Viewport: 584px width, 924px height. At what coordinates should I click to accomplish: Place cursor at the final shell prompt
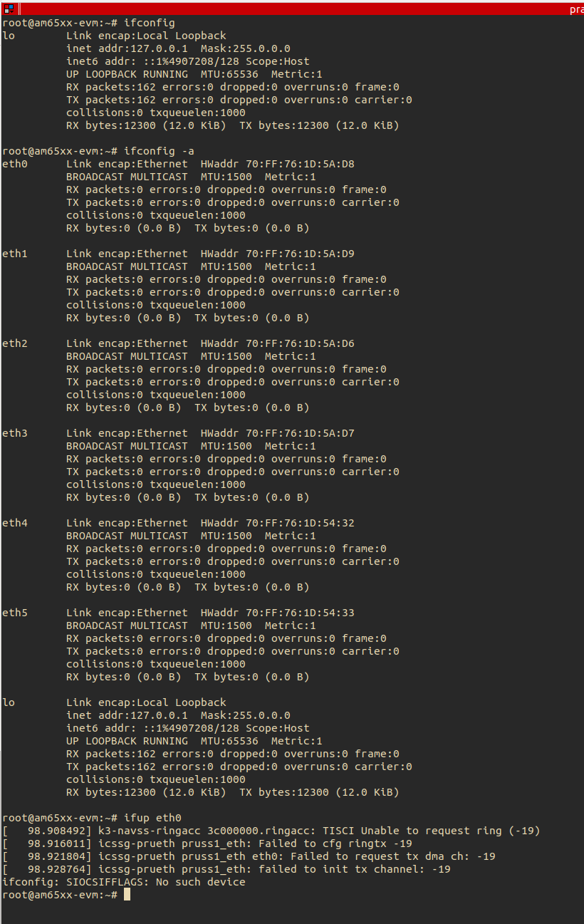coord(127,895)
